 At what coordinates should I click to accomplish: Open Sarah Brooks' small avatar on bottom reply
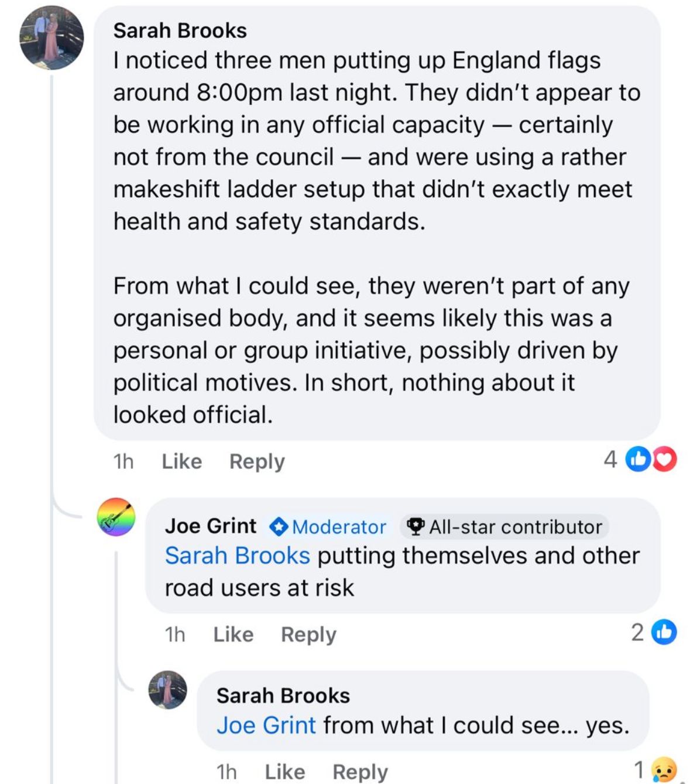(168, 690)
